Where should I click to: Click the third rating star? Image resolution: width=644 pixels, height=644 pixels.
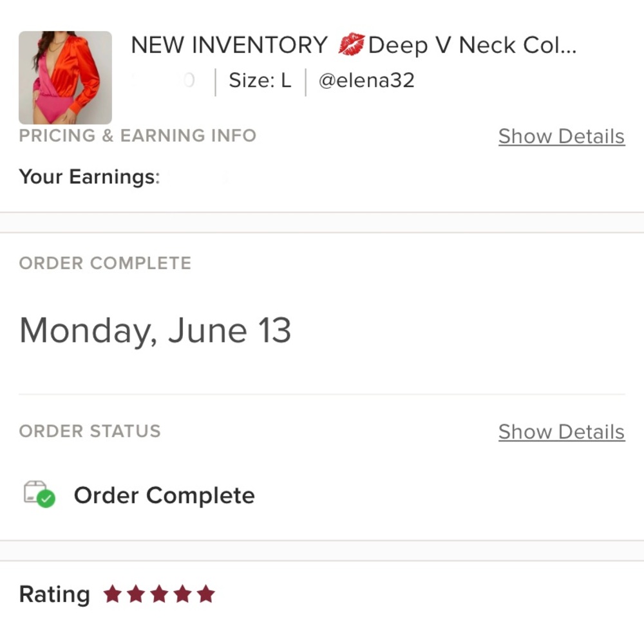(x=159, y=594)
